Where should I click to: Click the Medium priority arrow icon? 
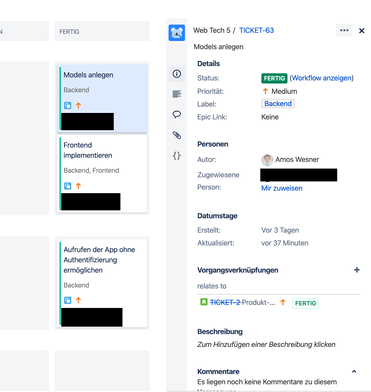(265, 91)
